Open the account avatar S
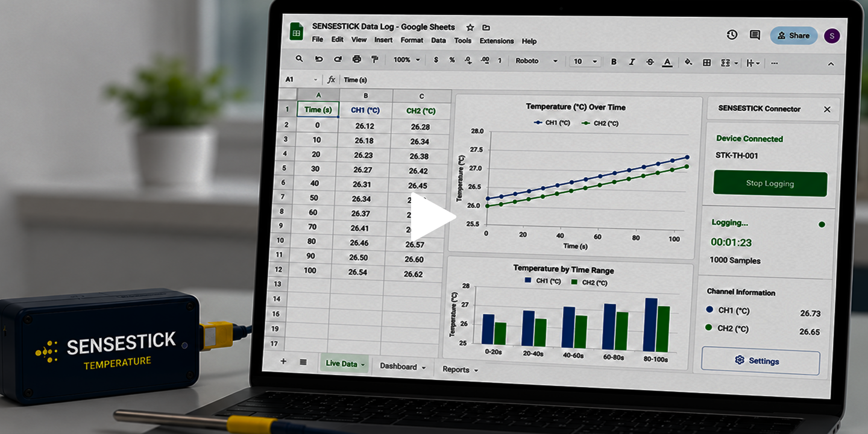868x434 pixels. 832,36
